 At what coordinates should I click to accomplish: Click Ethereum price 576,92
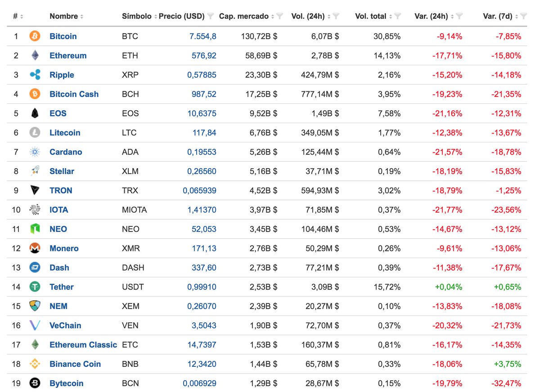pyautogui.click(x=204, y=56)
